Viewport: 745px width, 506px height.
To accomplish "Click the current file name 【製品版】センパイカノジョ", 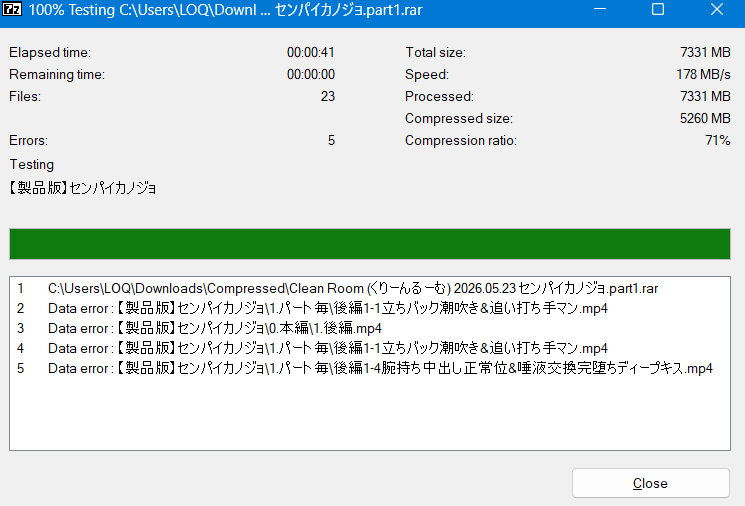I will tap(83, 188).
